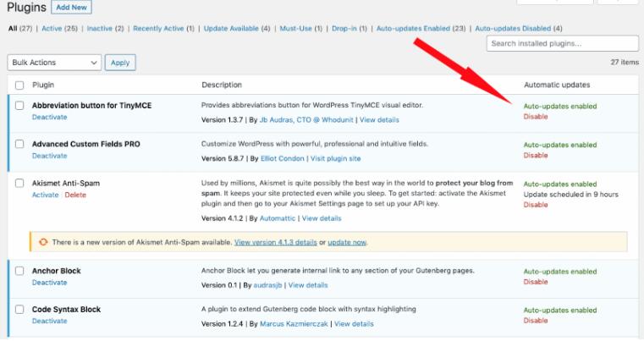Filter by Auto-updates Disabled
644x341 pixels.
(513, 29)
